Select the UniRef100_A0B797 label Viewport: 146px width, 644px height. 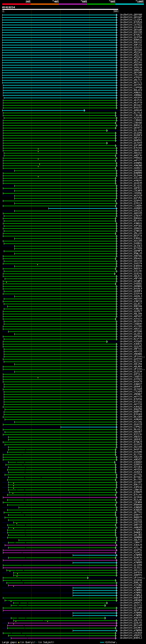(x=131, y=618)
